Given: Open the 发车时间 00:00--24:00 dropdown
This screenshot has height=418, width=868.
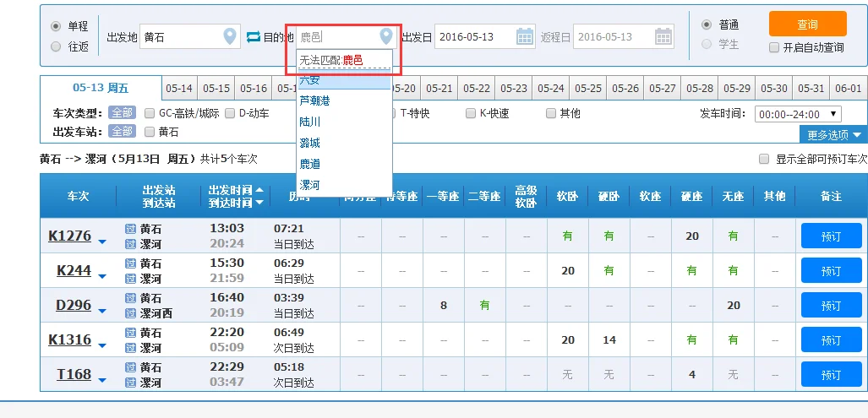Looking at the screenshot, I should [798, 115].
